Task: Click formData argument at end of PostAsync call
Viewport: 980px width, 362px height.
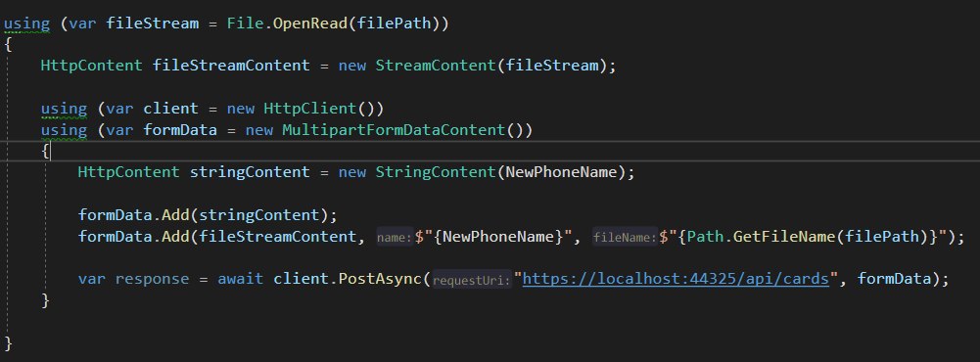Action: coord(894,279)
